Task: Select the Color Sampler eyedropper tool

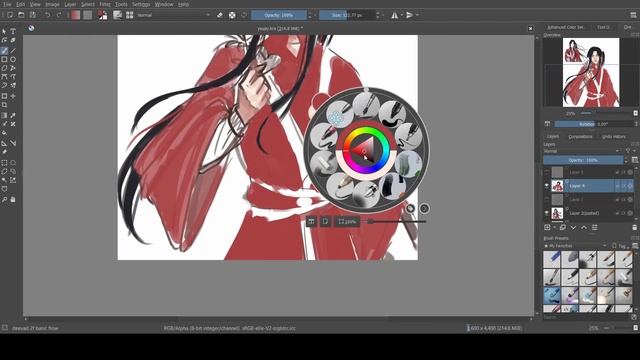Action: (x=13, y=116)
